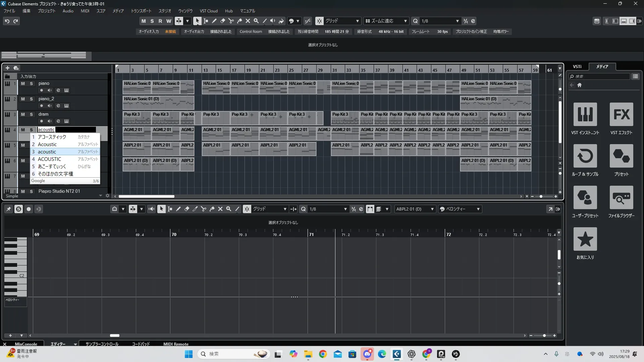Open the MIDI menu
Screen dimensions: 644x362
tap(85, 11)
